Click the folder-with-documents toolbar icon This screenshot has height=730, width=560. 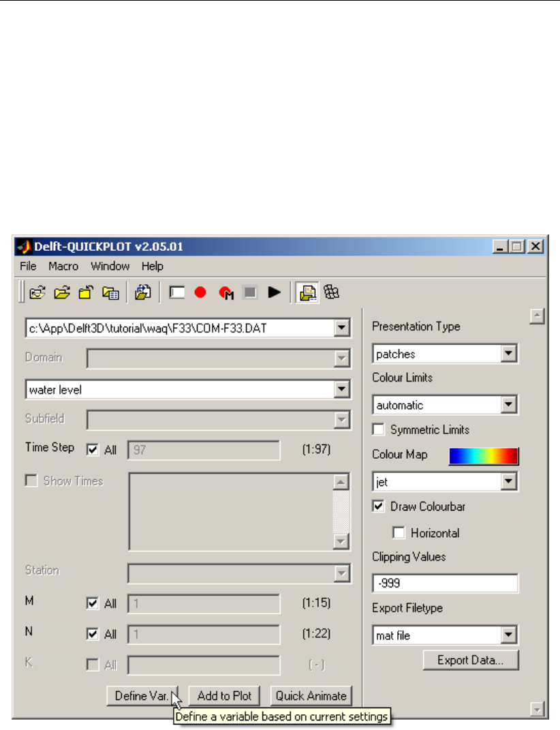click(143, 293)
